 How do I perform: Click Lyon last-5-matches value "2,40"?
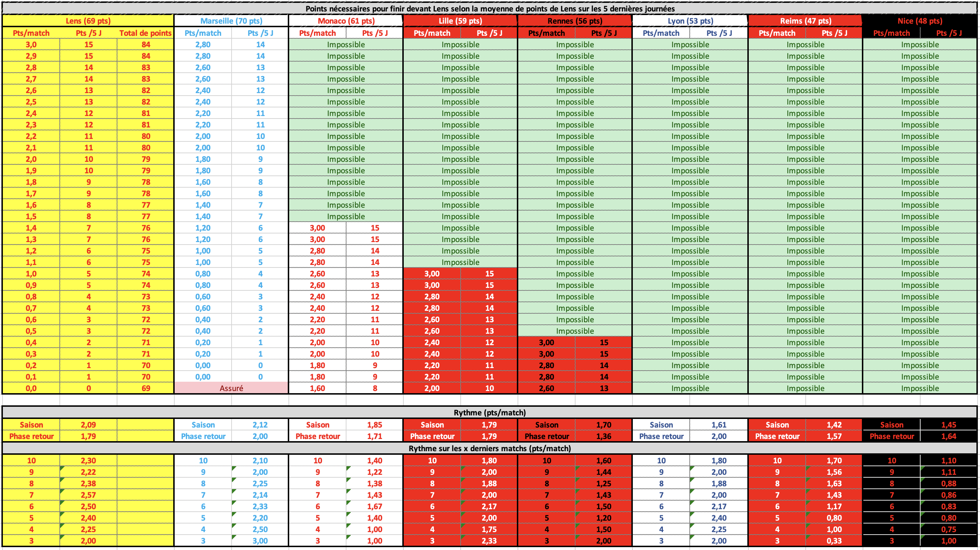point(719,518)
